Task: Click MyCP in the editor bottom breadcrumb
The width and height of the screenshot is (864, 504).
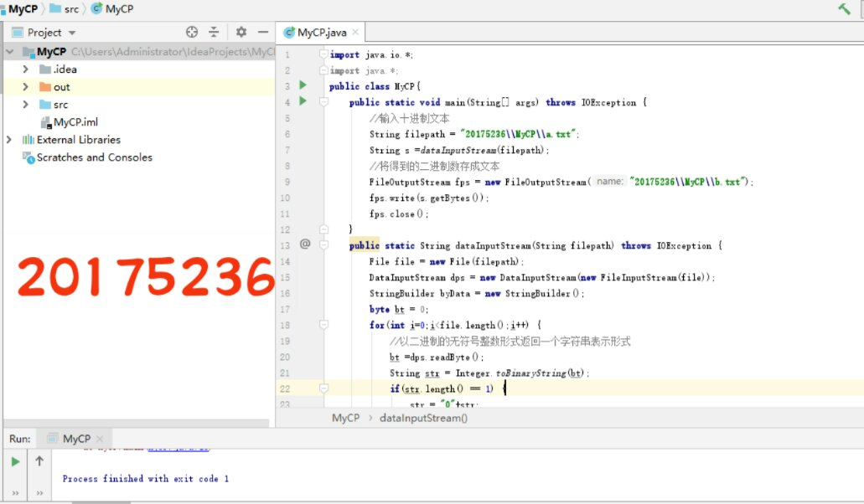Action: pos(345,418)
